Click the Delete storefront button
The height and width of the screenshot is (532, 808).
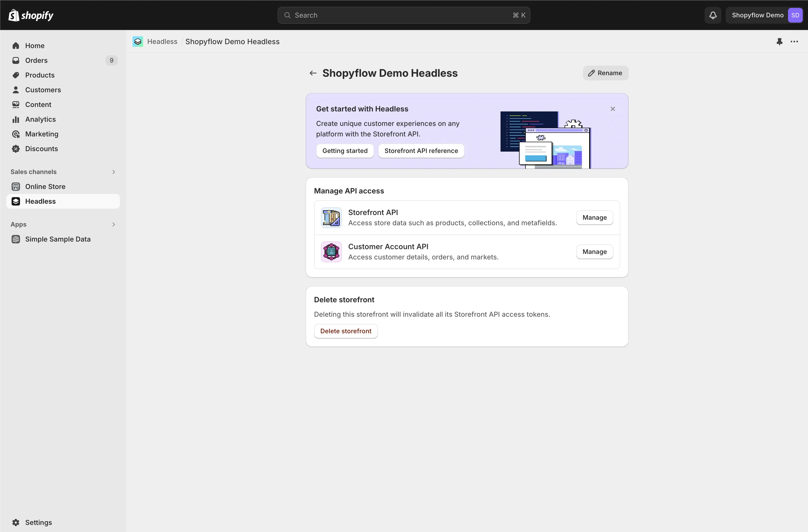pos(346,331)
